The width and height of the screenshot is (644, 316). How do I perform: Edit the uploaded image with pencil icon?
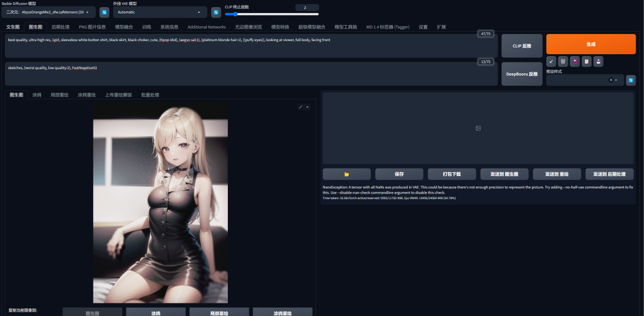pos(301,107)
